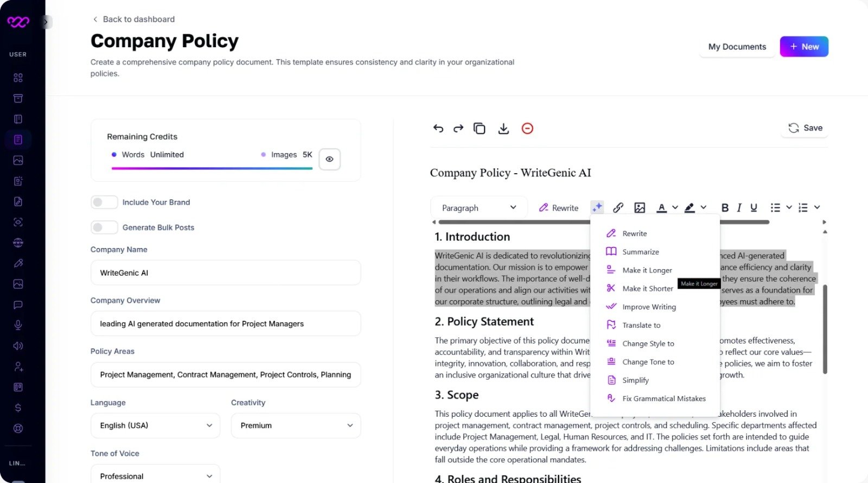The height and width of the screenshot is (483, 868).
Task: Insert image using the toolbar picture icon
Action: click(x=640, y=207)
